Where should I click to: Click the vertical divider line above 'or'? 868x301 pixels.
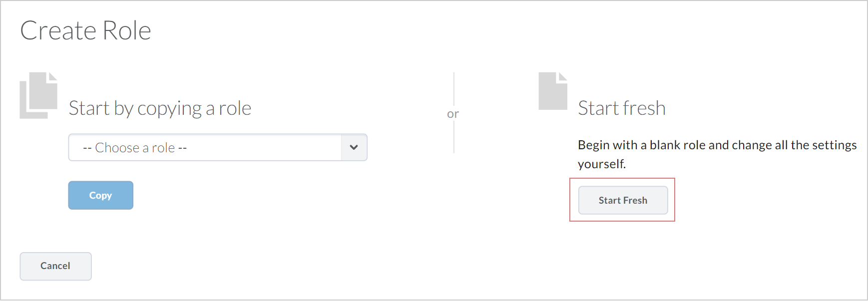tap(453, 89)
